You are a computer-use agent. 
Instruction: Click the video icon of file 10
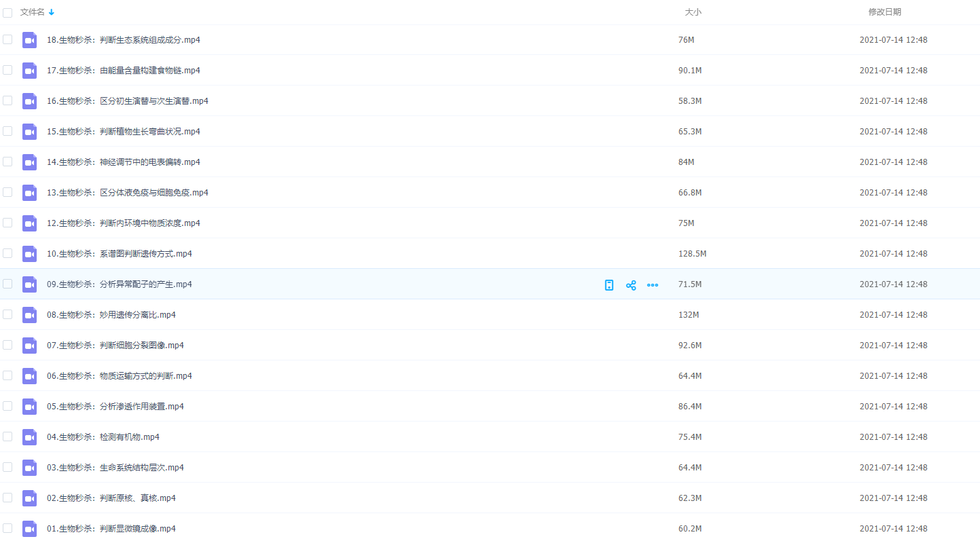(29, 254)
